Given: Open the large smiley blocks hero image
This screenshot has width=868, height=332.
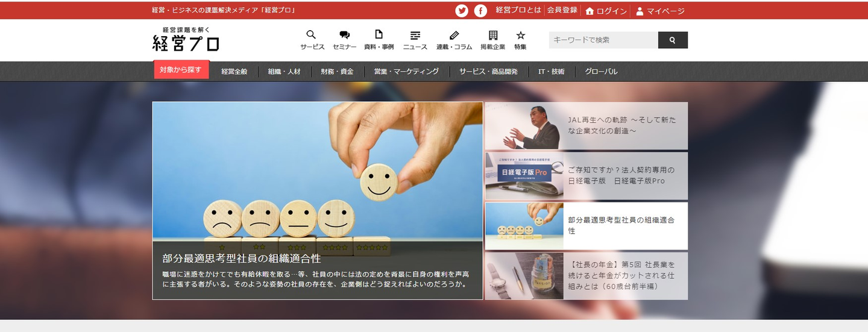Looking at the screenshot, I should coord(318,201).
